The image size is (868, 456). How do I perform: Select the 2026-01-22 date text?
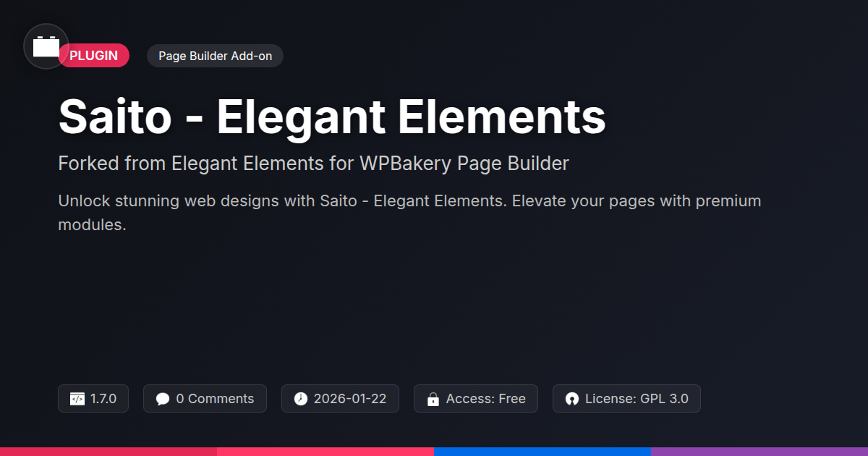pos(350,399)
